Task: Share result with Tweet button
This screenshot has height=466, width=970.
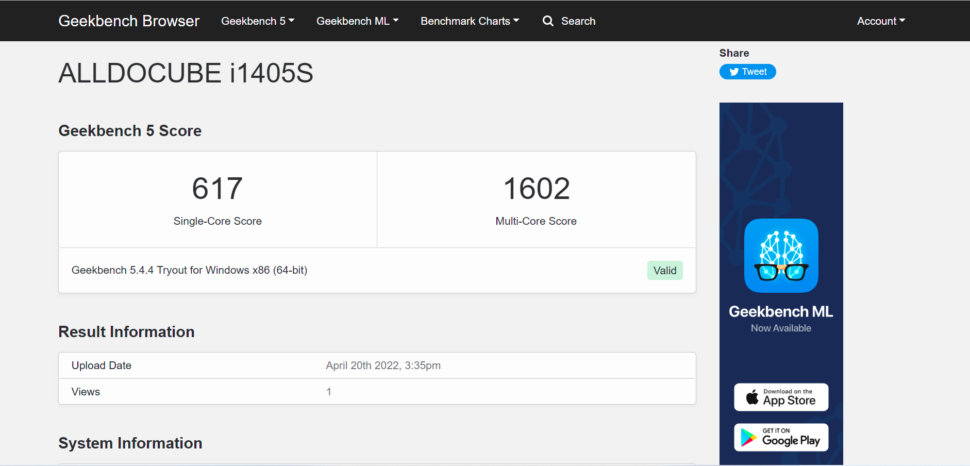Action: pyautogui.click(x=747, y=72)
